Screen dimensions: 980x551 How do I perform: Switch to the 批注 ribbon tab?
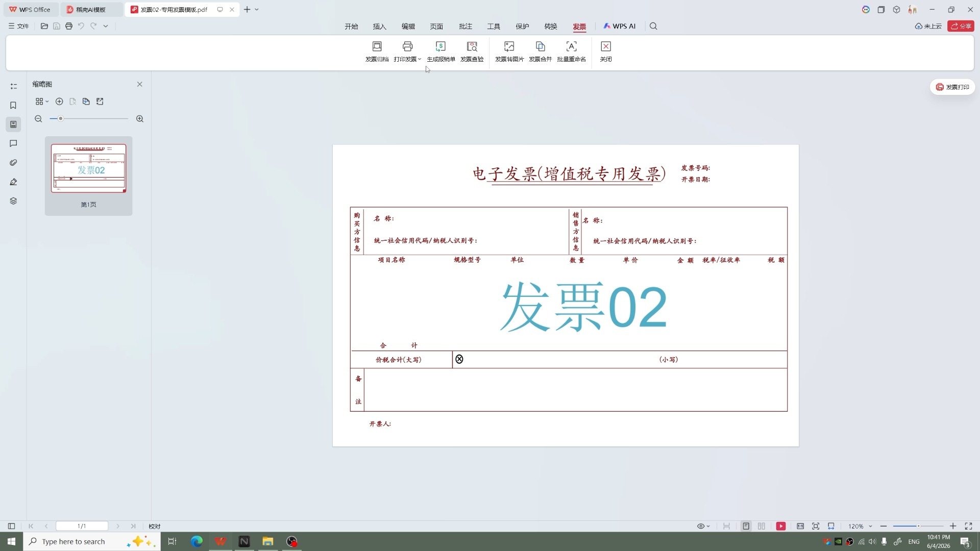pos(465,26)
